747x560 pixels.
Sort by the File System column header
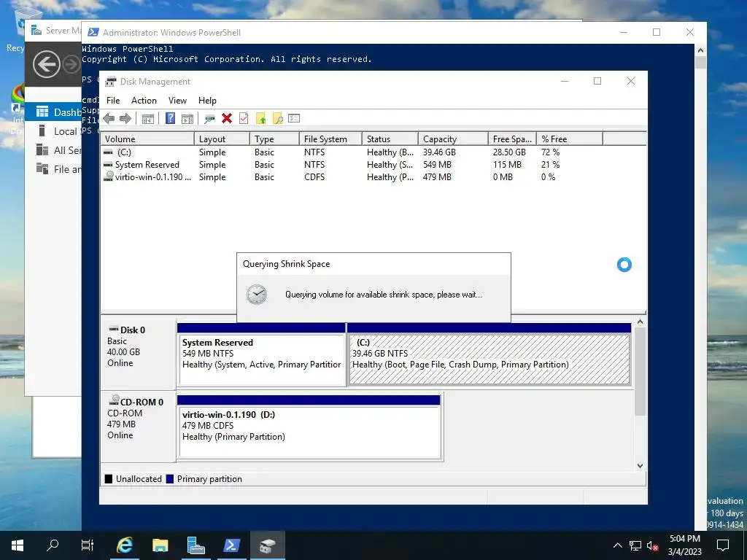(330, 139)
